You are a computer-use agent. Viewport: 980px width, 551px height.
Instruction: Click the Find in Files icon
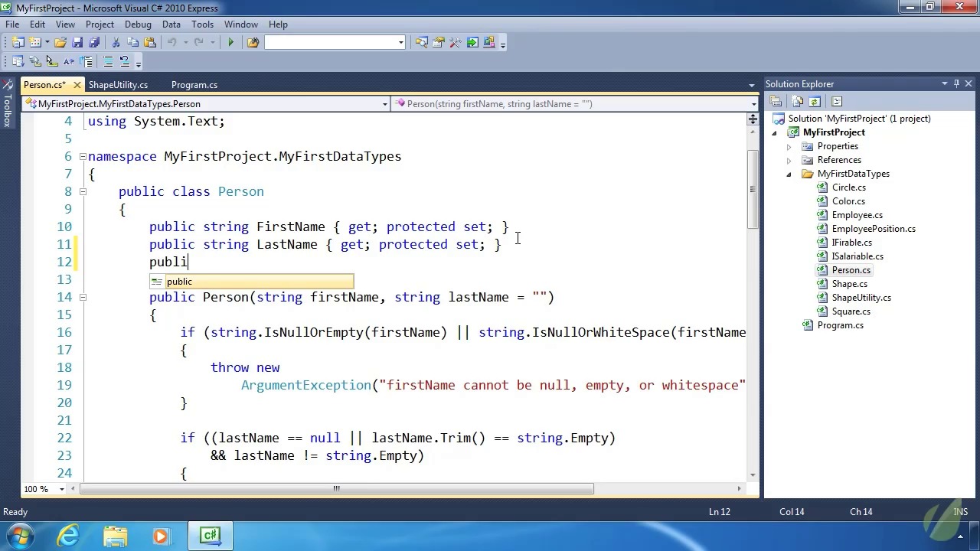pyautogui.click(x=253, y=43)
